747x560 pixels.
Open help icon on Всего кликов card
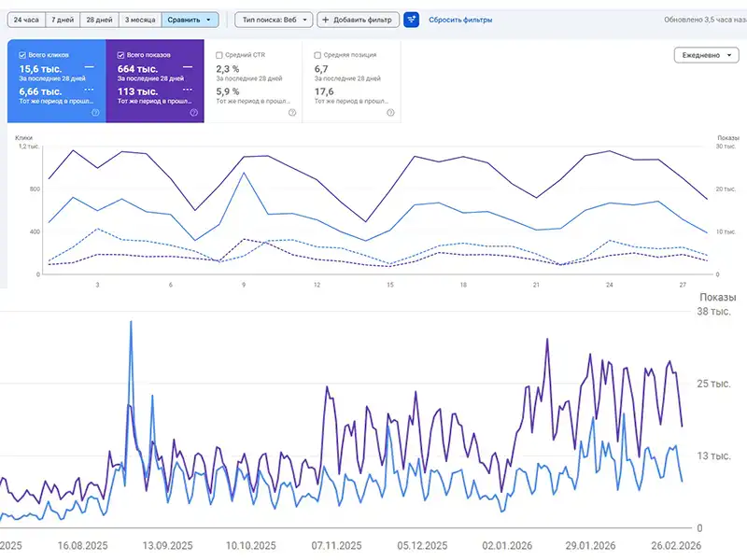click(95, 113)
